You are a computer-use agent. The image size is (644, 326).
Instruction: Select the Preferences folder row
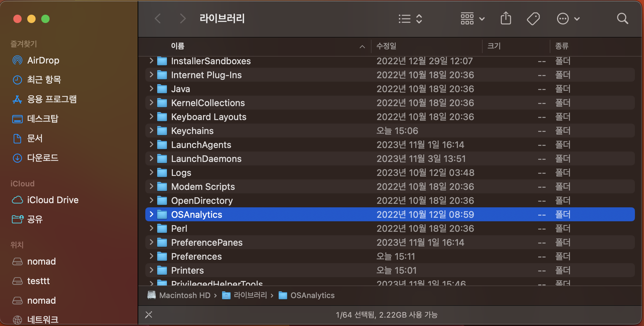tap(196, 256)
